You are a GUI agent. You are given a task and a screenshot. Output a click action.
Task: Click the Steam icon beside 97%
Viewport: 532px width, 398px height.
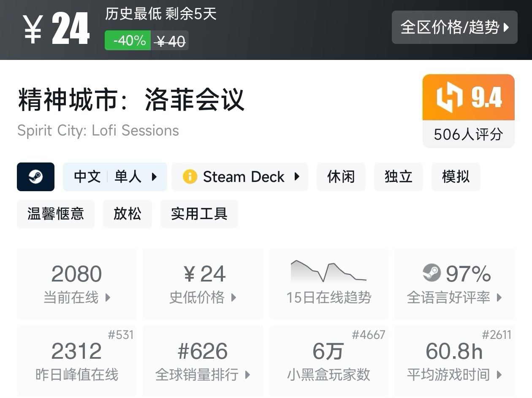pos(432,273)
